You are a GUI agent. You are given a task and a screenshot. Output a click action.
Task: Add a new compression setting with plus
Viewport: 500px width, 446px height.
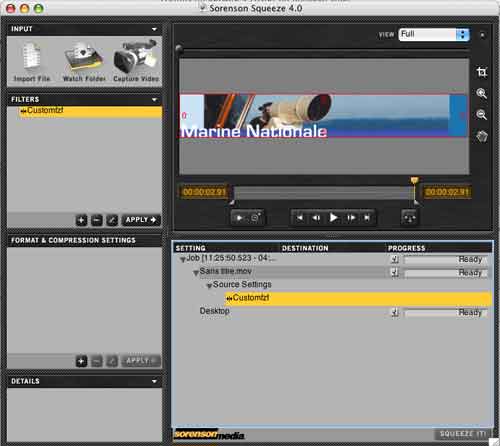[81, 361]
